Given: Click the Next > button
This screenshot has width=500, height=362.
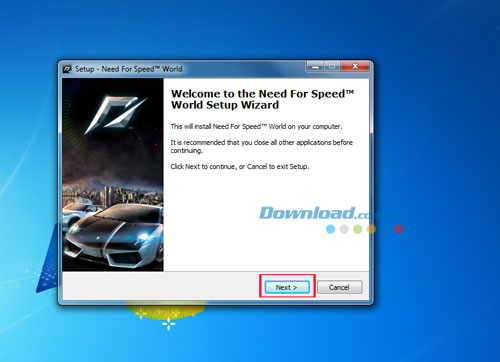Looking at the screenshot, I should [x=287, y=287].
